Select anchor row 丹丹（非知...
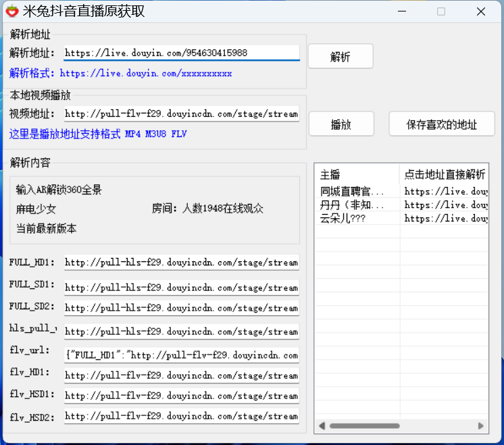The height and width of the screenshot is (445, 504). coord(351,205)
